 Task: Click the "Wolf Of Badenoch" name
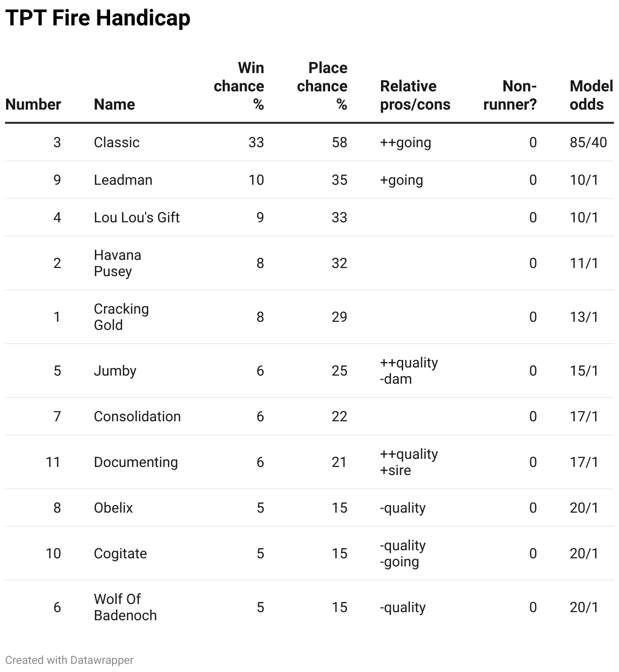[125, 607]
